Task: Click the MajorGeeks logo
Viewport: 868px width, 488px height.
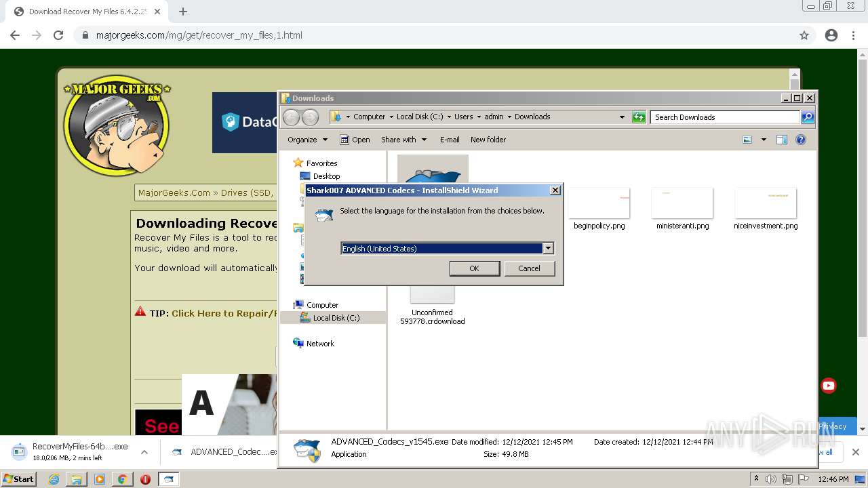Action: pyautogui.click(x=117, y=125)
